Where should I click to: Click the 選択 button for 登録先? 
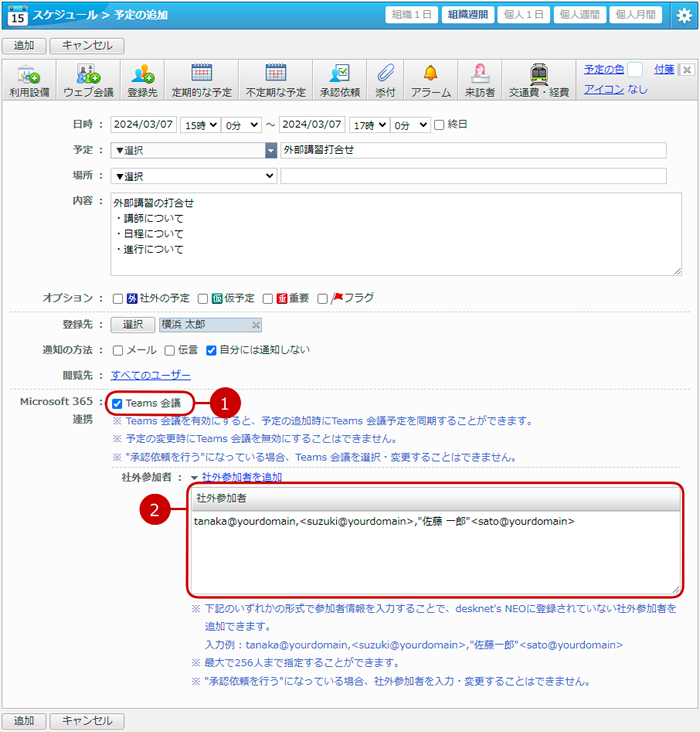pyautogui.click(x=133, y=325)
